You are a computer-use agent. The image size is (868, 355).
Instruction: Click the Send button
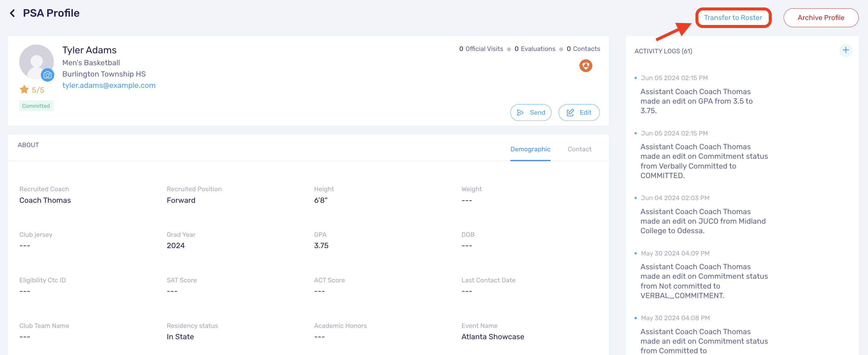click(530, 113)
